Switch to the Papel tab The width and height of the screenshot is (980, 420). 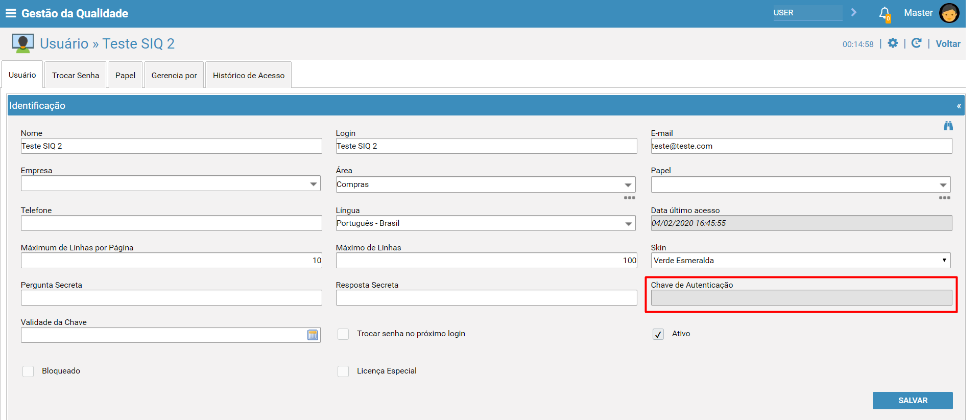click(x=125, y=75)
